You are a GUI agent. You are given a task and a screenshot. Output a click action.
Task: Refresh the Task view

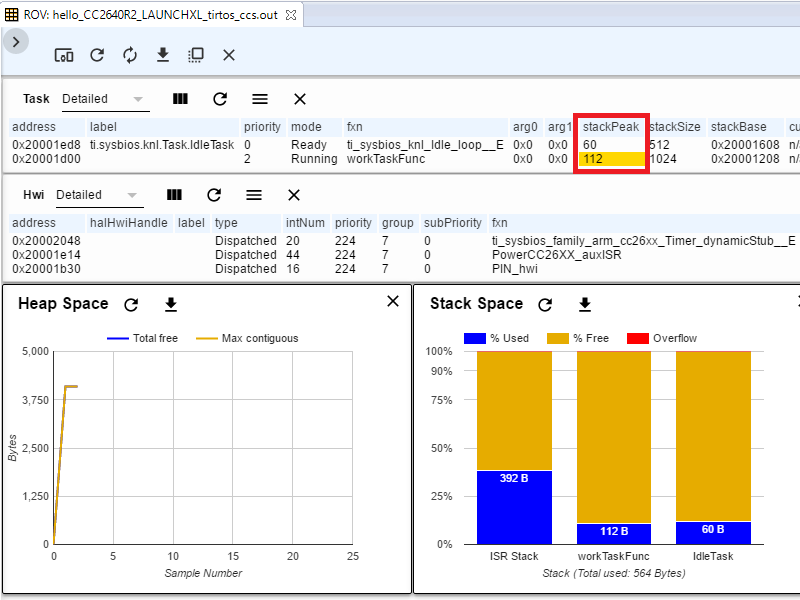(x=220, y=99)
